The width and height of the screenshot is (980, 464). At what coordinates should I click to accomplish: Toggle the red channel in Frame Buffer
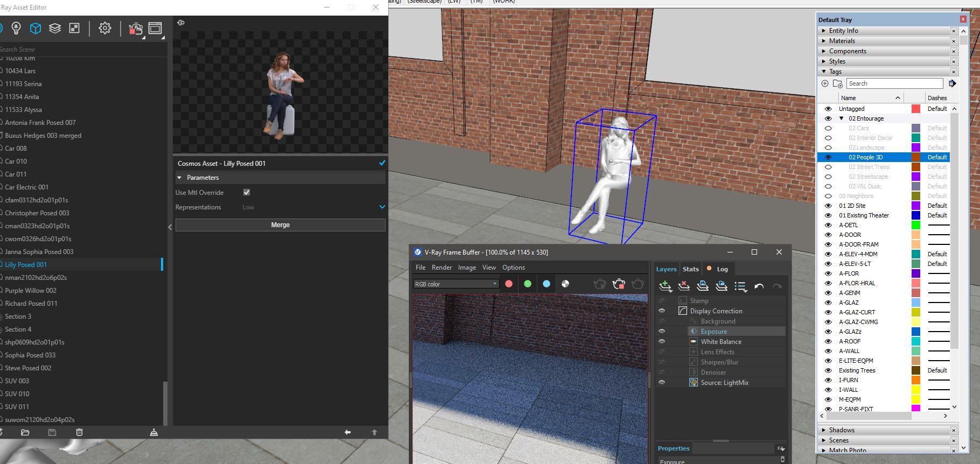click(x=509, y=284)
